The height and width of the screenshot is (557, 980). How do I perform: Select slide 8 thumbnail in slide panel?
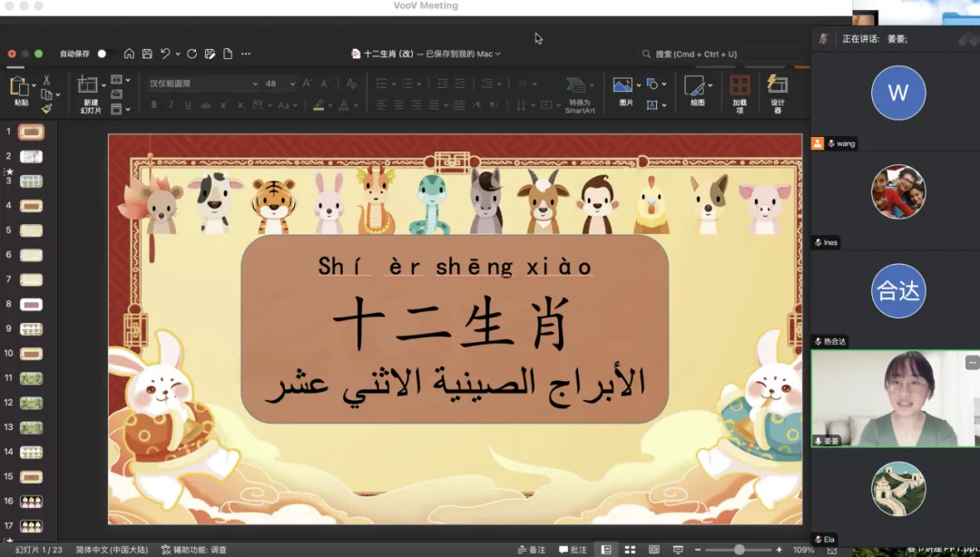pos(31,304)
